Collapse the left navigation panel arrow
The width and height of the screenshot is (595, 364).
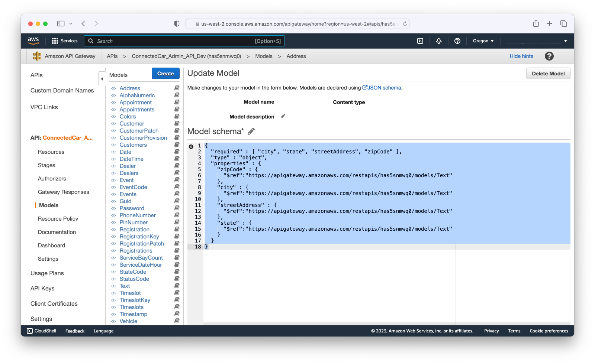[102, 79]
